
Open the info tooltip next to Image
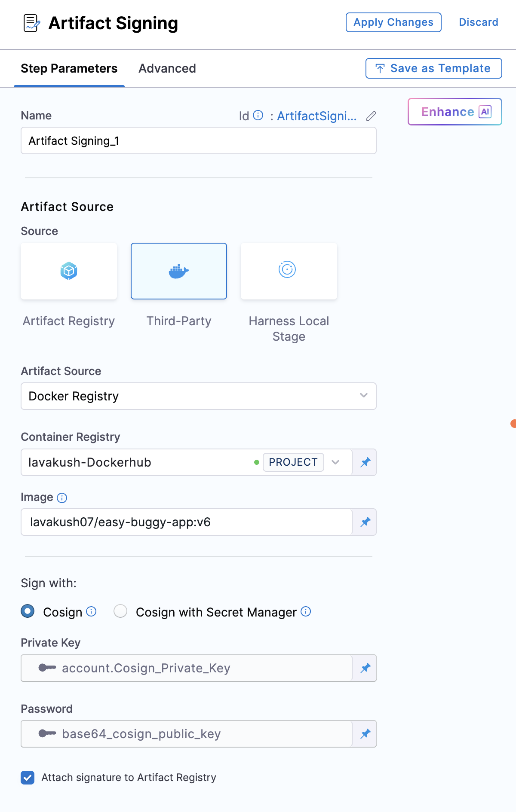pyautogui.click(x=62, y=498)
